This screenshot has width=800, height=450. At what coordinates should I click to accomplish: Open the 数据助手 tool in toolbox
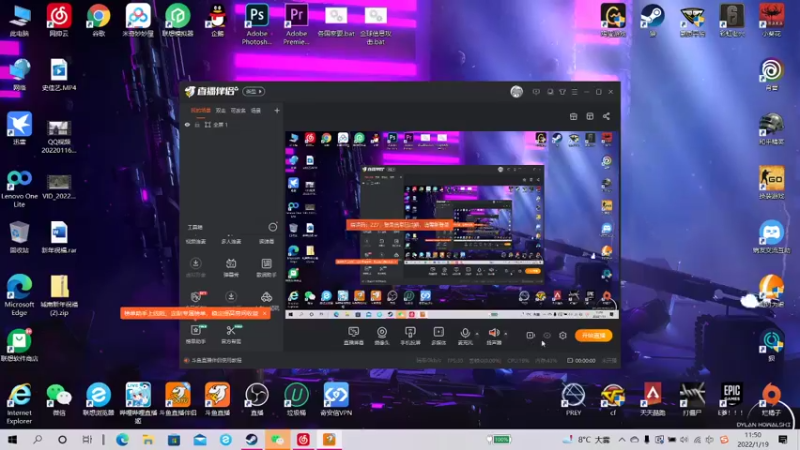coord(266,267)
